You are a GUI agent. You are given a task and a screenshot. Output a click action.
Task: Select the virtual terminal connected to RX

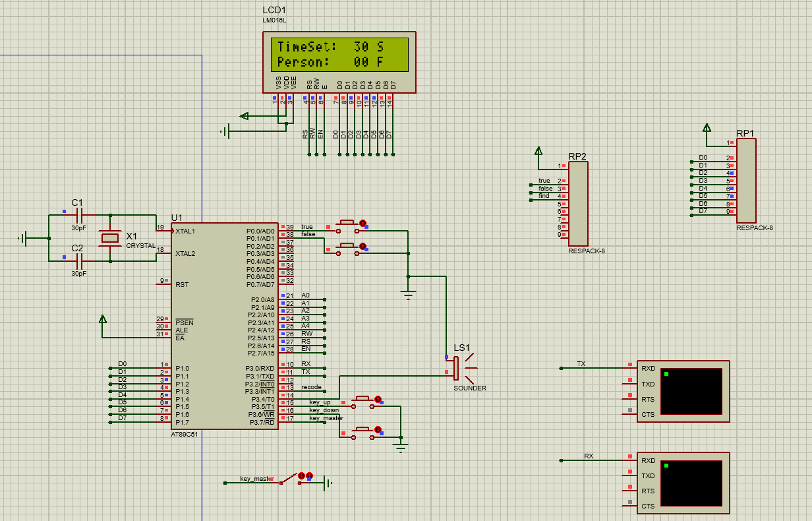[683, 483]
